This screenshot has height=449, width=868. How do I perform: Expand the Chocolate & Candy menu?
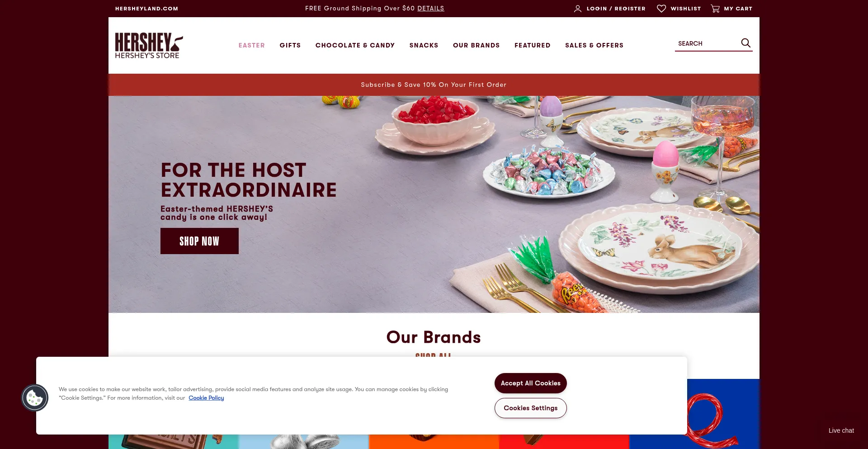[355, 45]
